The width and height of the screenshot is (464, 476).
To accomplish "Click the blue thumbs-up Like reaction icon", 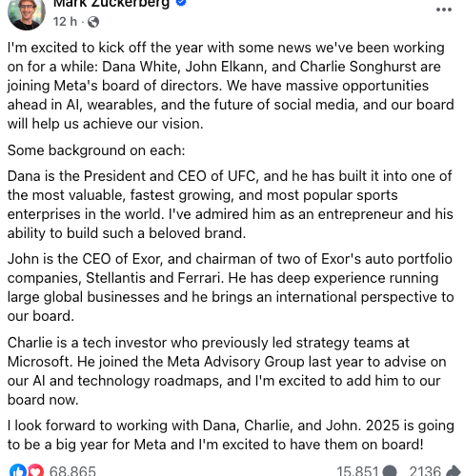I will point(18,470).
